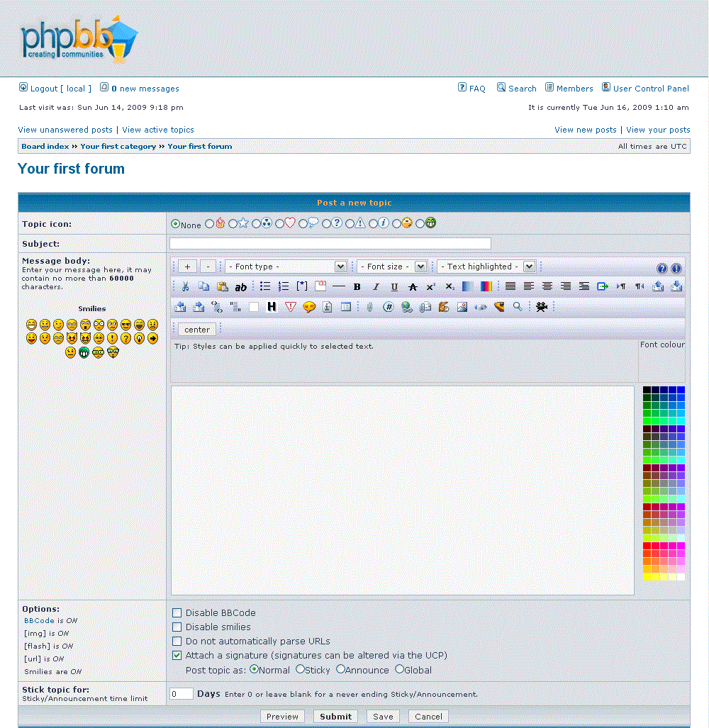
Task: Pick the black swatch in the font colour palette
Action: tap(647, 390)
